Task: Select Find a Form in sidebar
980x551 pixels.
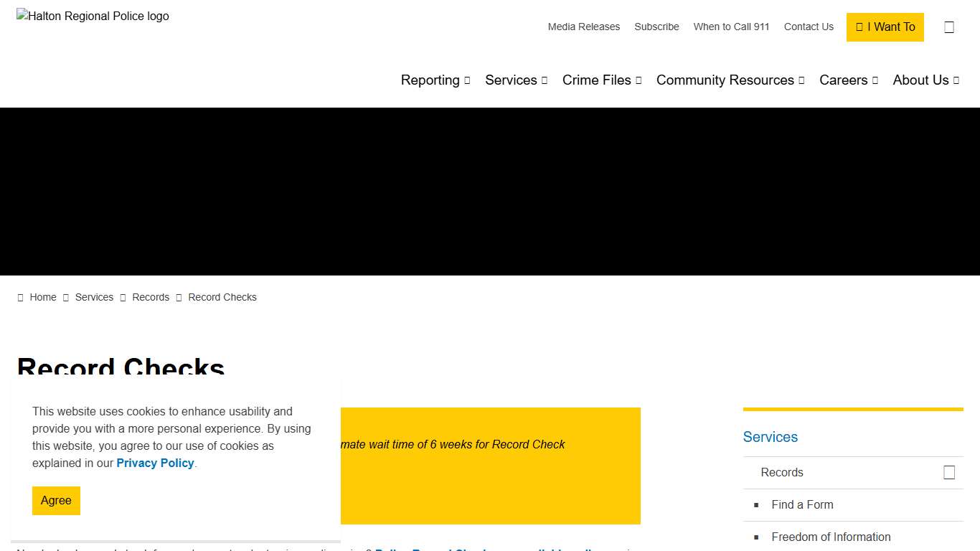Action: coord(802,505)
